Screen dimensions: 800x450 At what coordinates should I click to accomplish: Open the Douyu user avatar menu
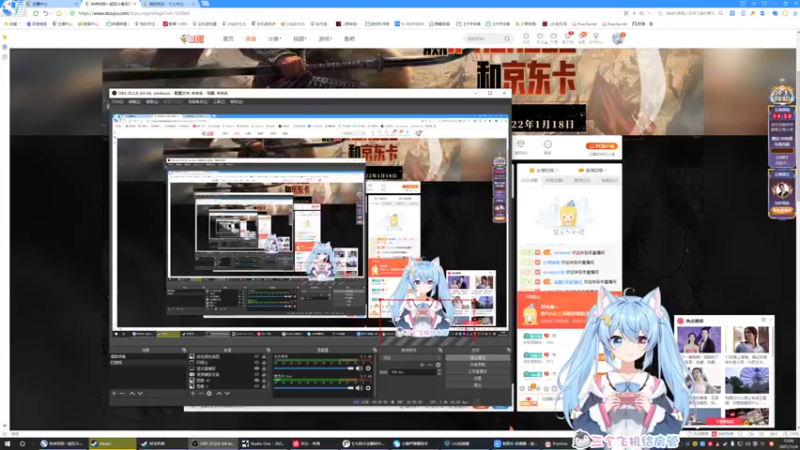[x=618, y=39]
